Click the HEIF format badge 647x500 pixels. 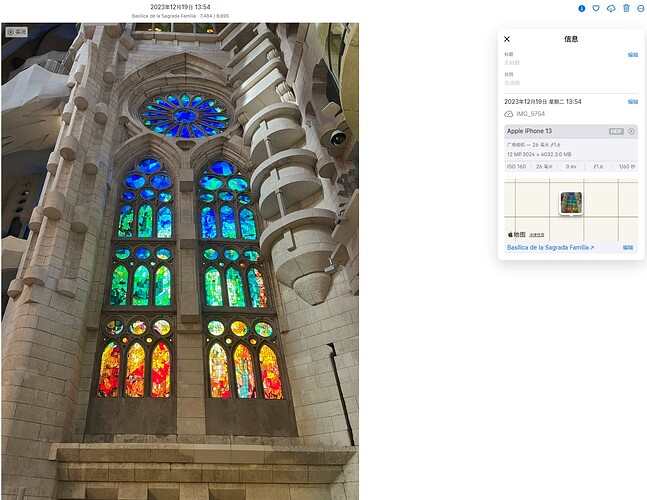616,131
